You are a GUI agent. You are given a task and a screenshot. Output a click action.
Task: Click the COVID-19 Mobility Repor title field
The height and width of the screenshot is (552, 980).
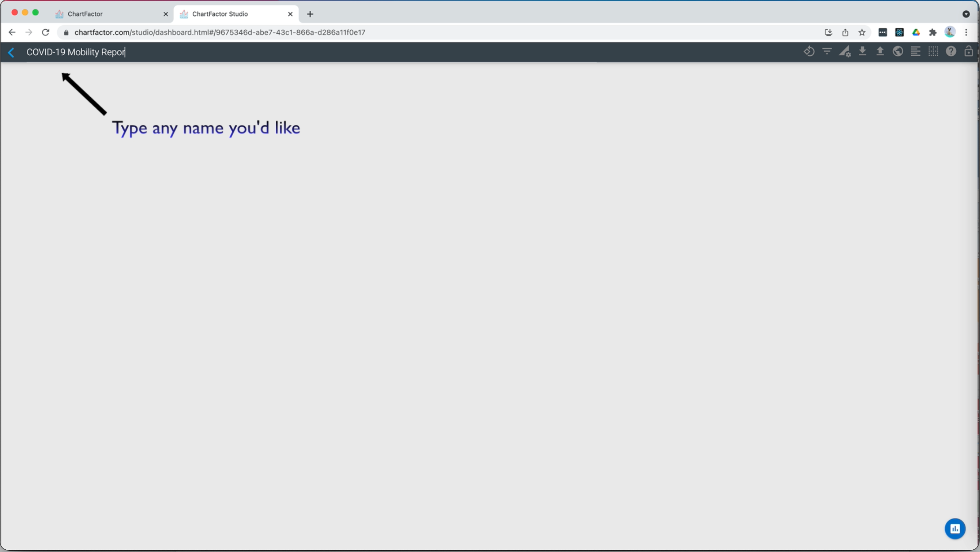coord(76,52)
